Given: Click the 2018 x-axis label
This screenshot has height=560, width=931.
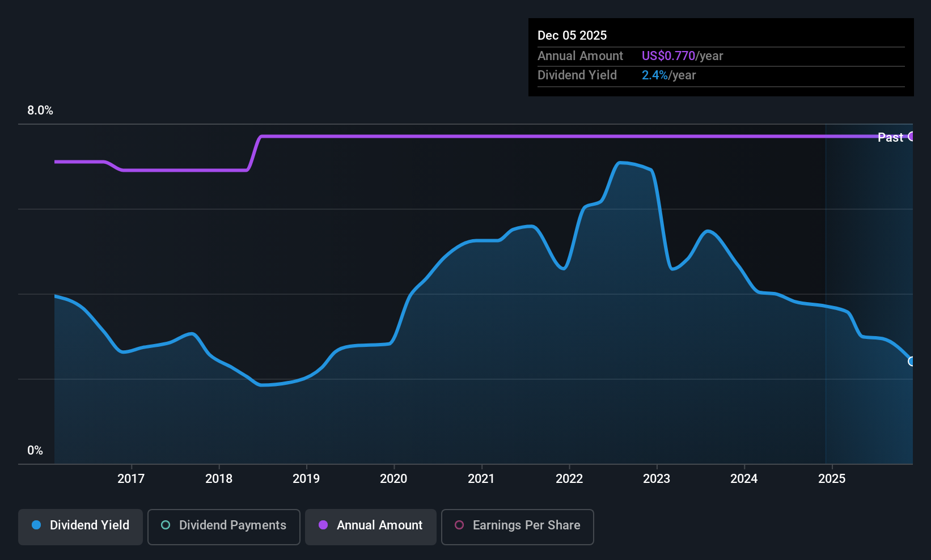Looking at the screenshot, I should (219, 479).
